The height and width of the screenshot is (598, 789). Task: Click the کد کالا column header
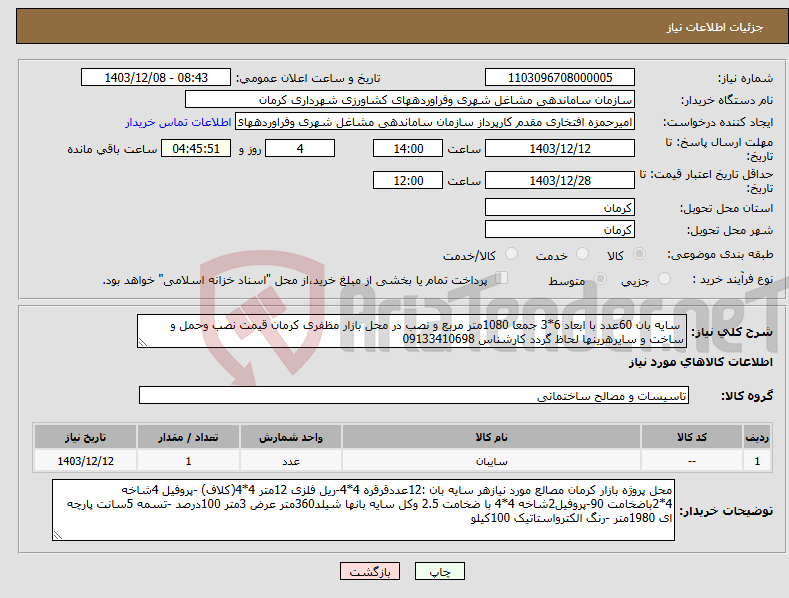691,437
